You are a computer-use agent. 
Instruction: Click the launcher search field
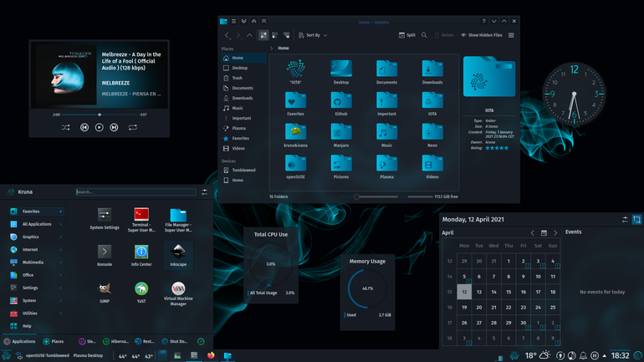coord(136,191)
